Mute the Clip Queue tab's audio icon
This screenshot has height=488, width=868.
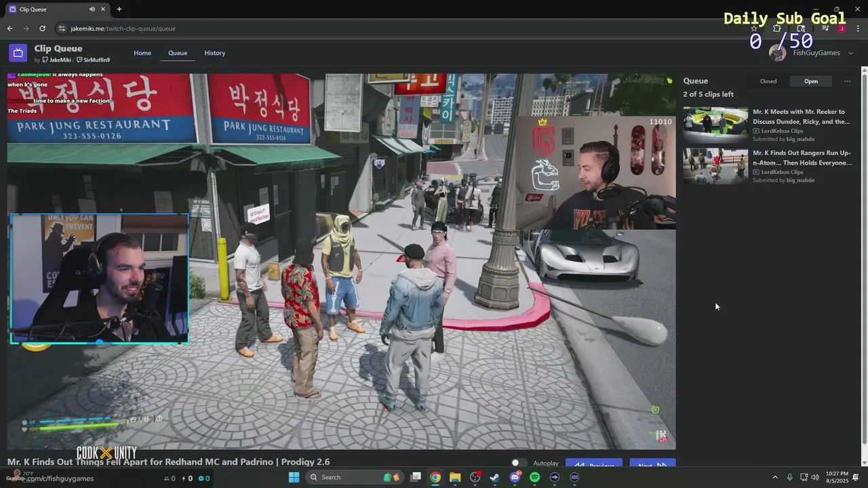[92, 9]
